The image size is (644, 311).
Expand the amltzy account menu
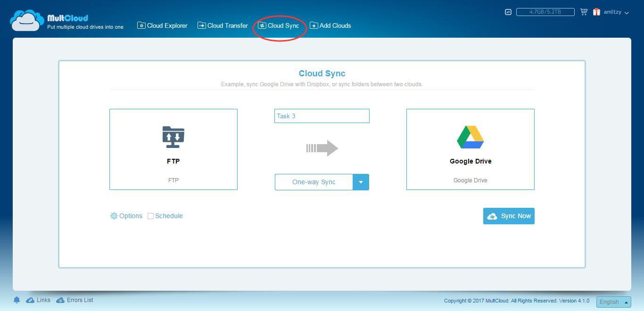click(x=616, y=12)
